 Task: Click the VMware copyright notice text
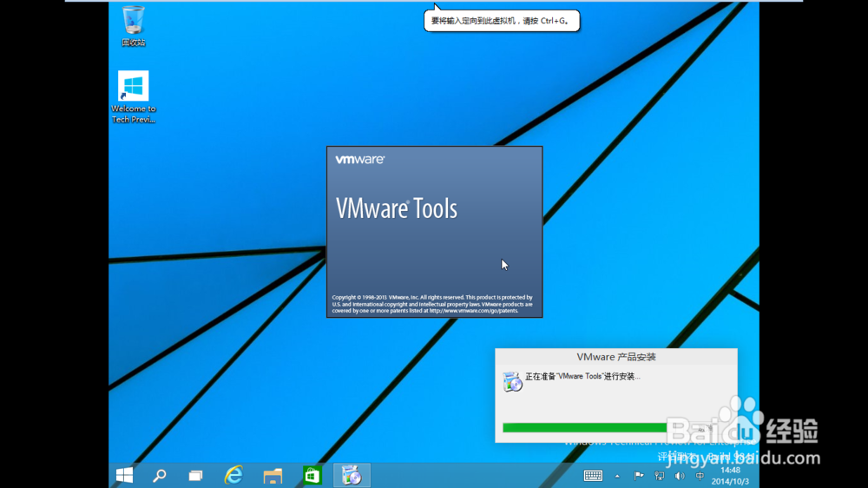432,304
